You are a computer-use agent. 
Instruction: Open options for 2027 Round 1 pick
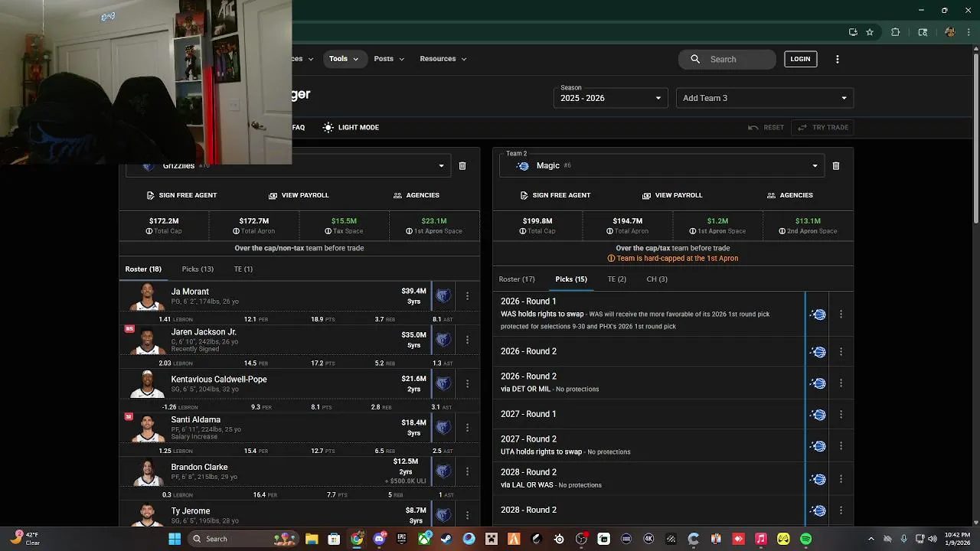tap(841, 415)
